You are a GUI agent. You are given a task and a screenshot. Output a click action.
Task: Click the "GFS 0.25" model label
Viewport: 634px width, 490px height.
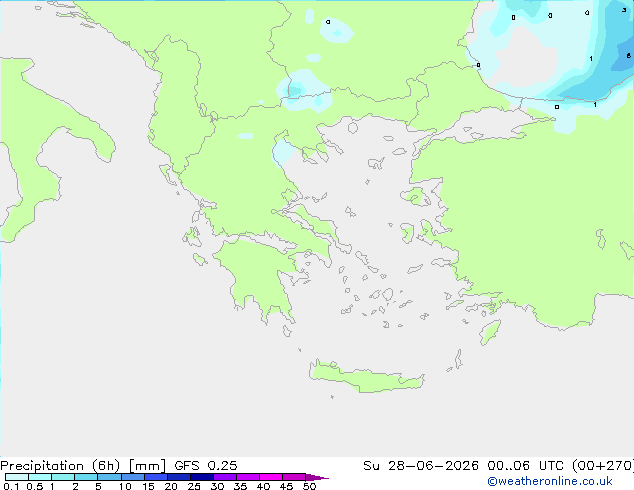coord(206,466)
